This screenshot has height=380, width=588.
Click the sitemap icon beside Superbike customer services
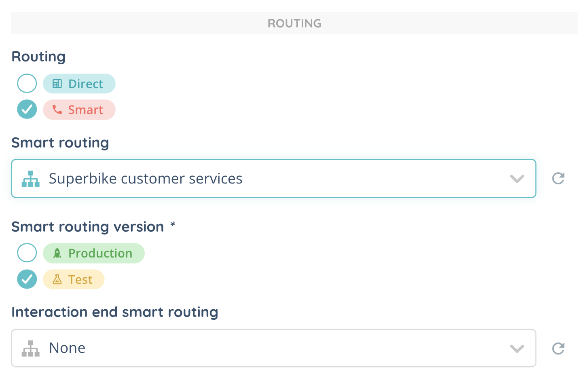31,179
